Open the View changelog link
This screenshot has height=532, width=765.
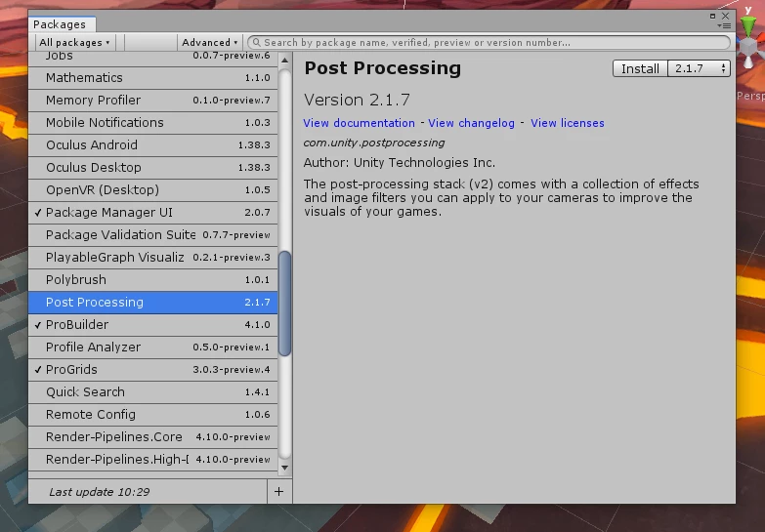(x=471, y=123)
